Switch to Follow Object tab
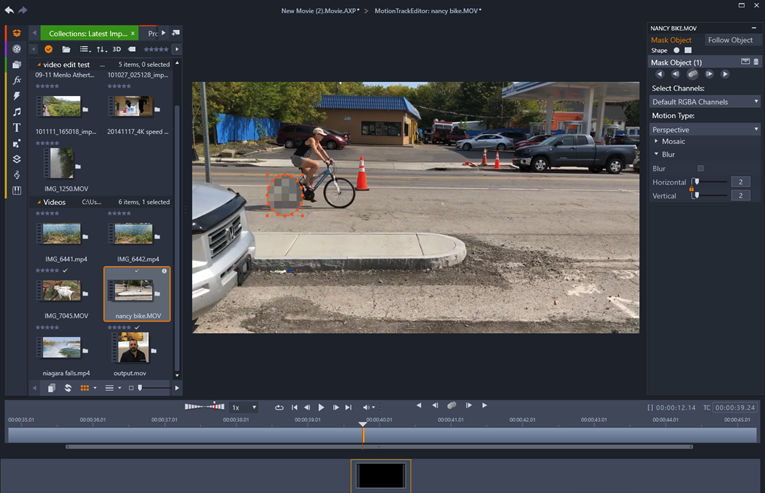 (730, 40)
